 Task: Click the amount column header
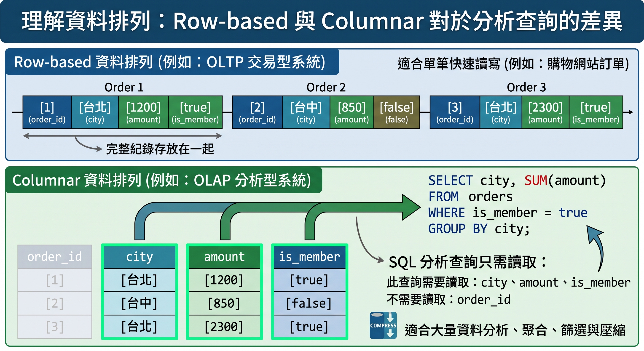click(225, 257)
